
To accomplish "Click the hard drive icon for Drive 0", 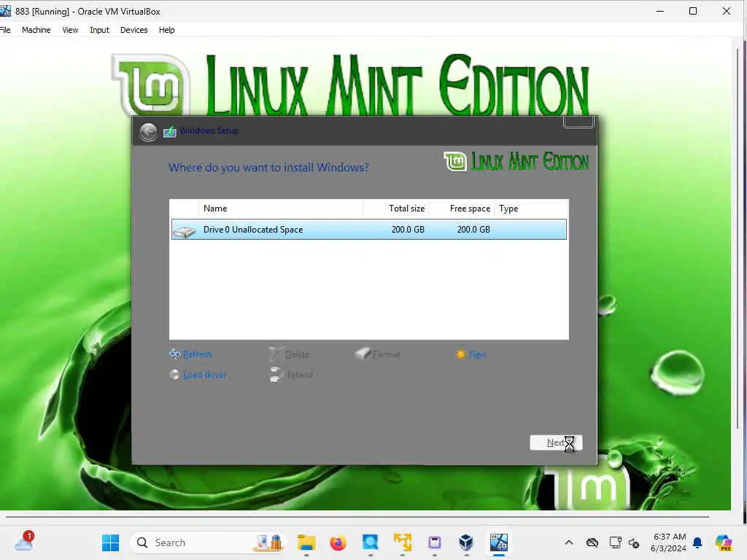I will tap(185, 231).
